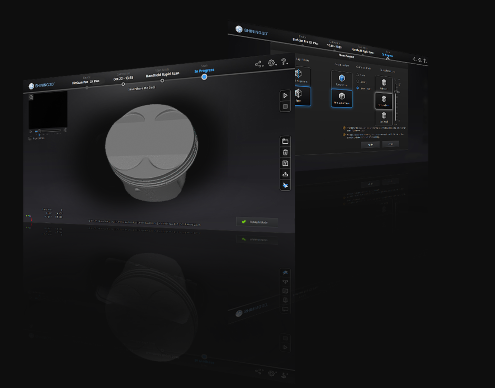495x388 pixels.
Task: Click the left confirm button in rear dialog
Action: point(370,145)
